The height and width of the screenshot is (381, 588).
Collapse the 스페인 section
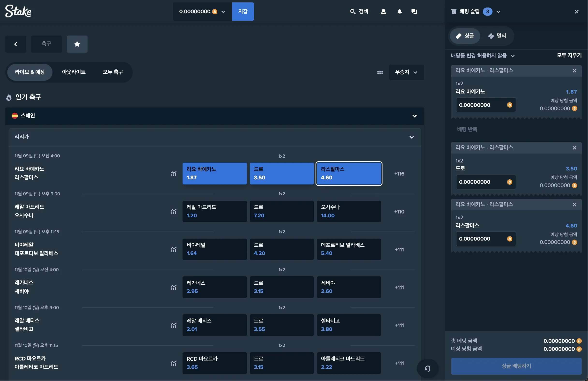click(215, 116)
